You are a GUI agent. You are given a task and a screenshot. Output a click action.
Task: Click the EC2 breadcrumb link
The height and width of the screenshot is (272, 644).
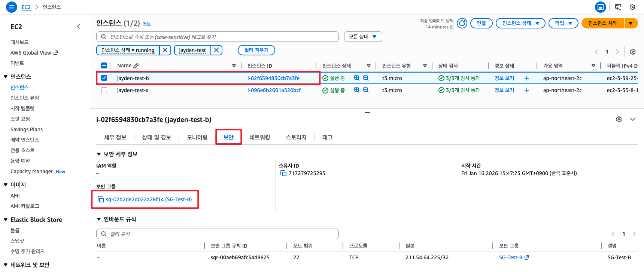pyautogui.click(x=26, y=7)
